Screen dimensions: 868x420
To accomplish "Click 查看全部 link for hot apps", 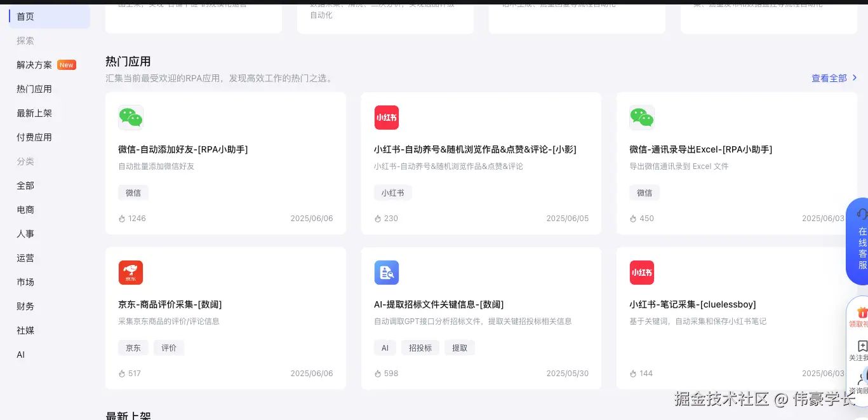I will click(x=829, y=78).
